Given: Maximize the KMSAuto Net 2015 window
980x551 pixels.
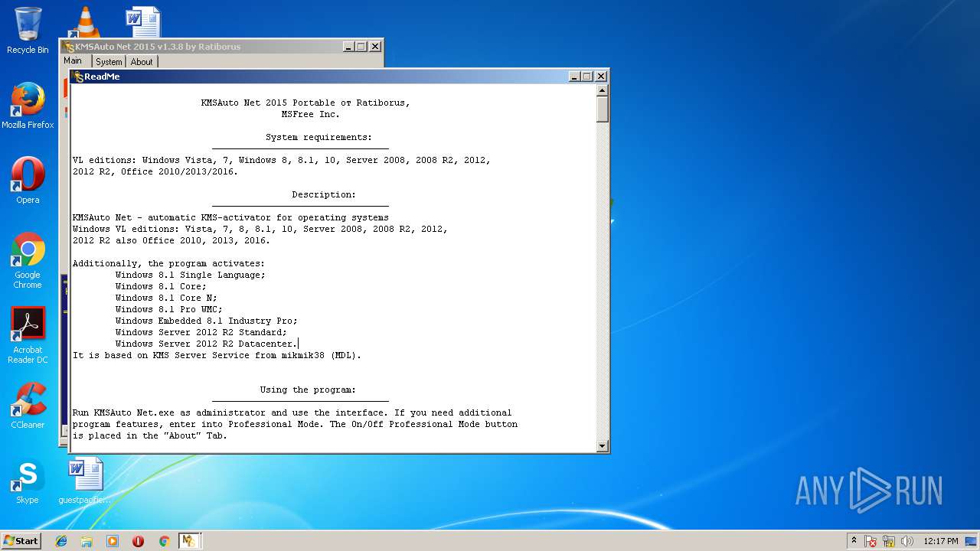Looking at the screenshot, I should [x=361, y=47].
